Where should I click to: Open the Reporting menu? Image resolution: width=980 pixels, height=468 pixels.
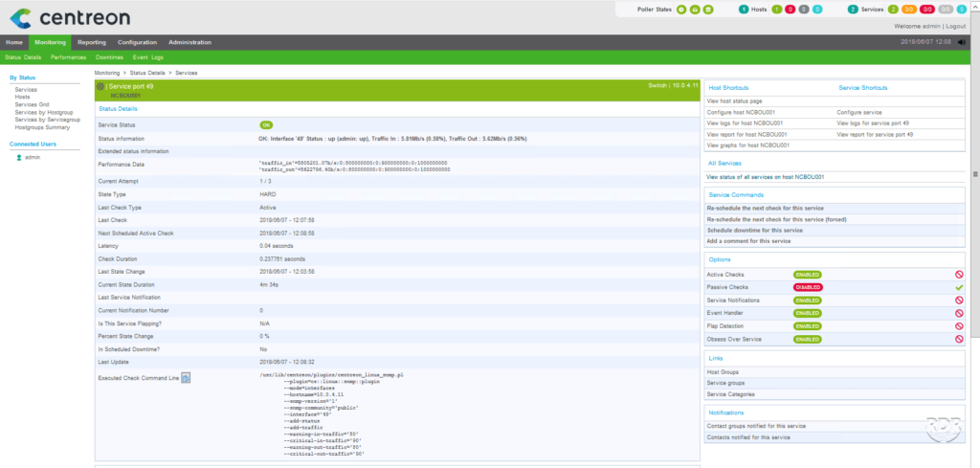click(x=92, y=42)
